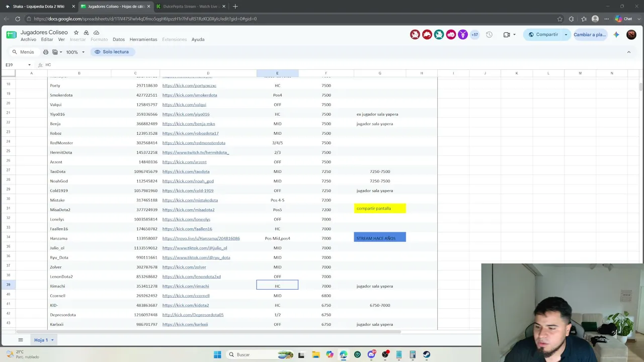Open the all sheets list icon
The height and width of the screenshot is (362, 644).
click(21, 340)
